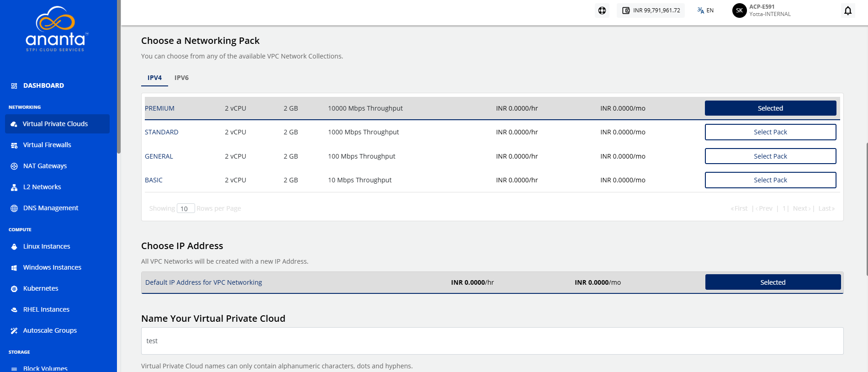Screen dimensions: 868x372
Task: Click the Virtual Private Clouds cloud icon
Action: point(14,124)
